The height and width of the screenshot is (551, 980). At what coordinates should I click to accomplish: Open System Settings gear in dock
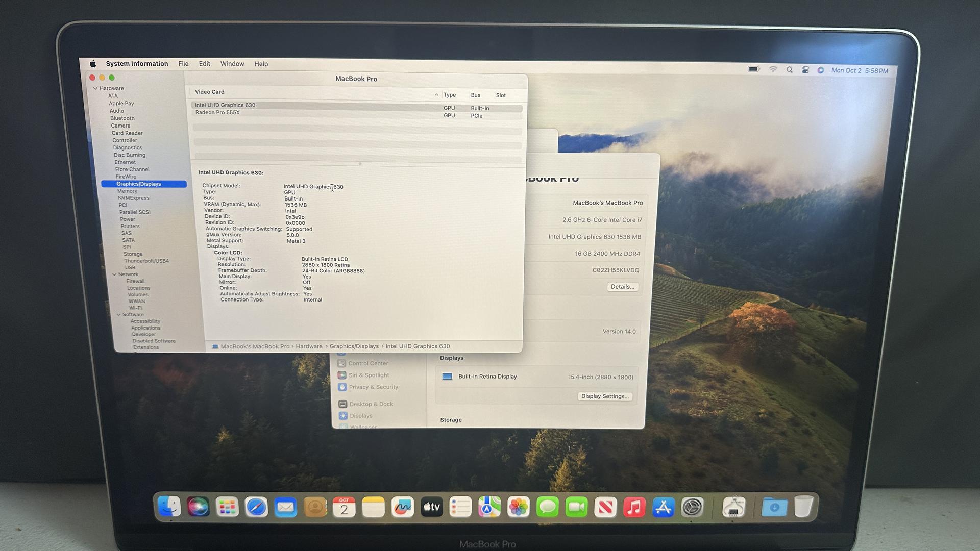[x=693, y=507]
